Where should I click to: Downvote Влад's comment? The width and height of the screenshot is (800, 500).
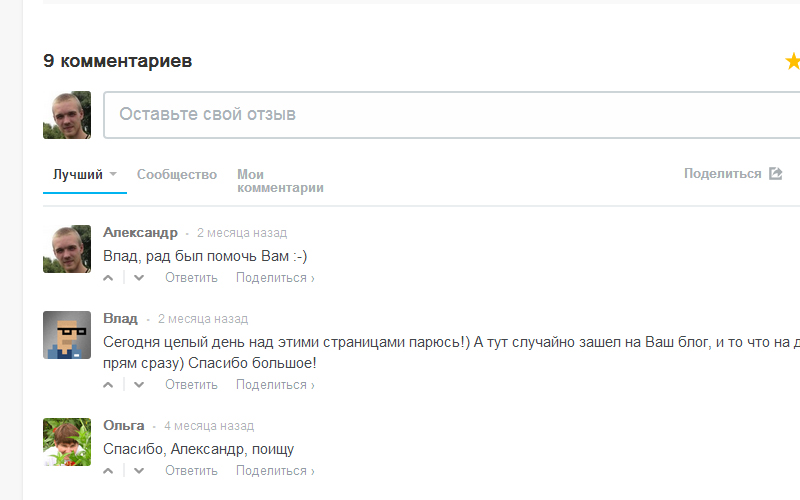(139, 385)
